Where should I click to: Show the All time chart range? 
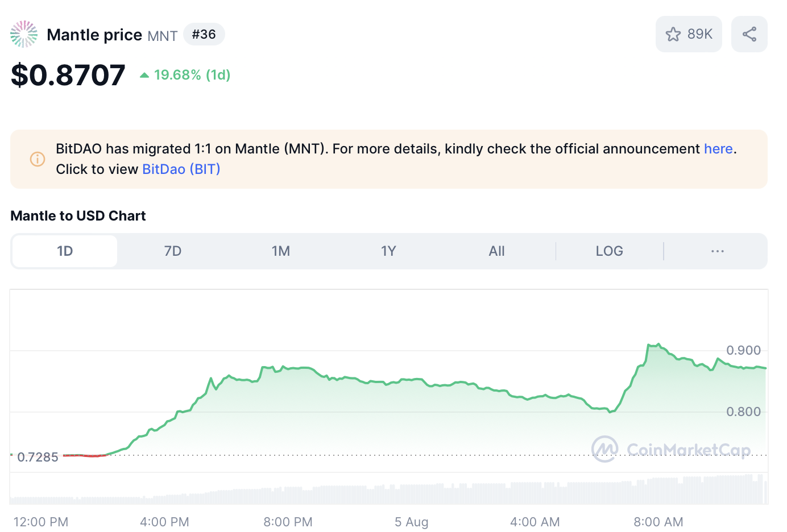[496, 251]
